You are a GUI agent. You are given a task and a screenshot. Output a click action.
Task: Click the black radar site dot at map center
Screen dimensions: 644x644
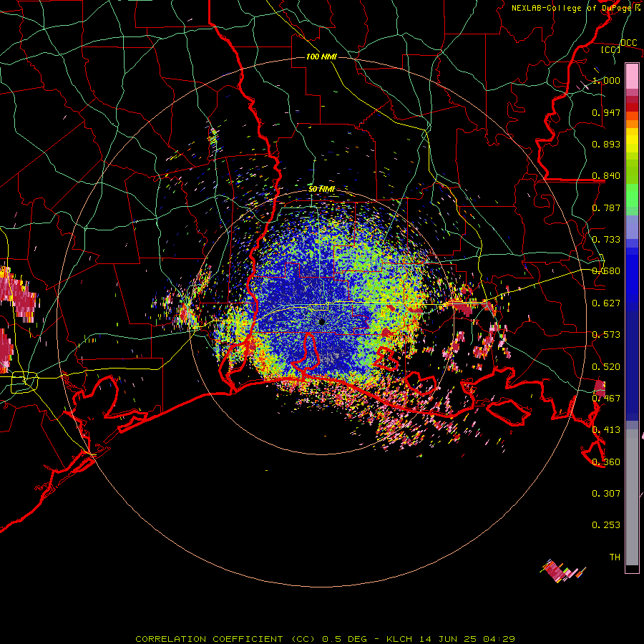click(322, 321)
